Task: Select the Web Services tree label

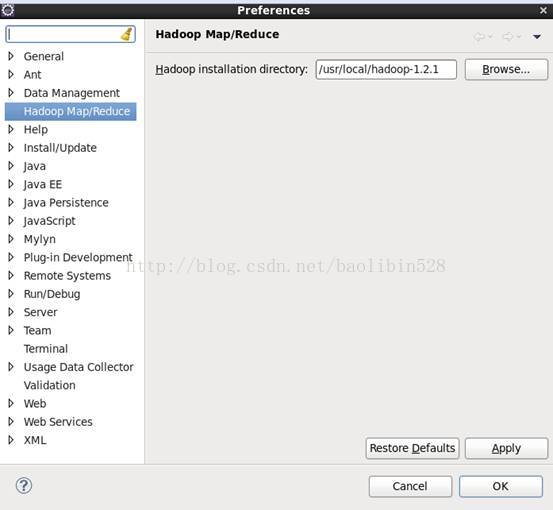Action: pos(58,422)
